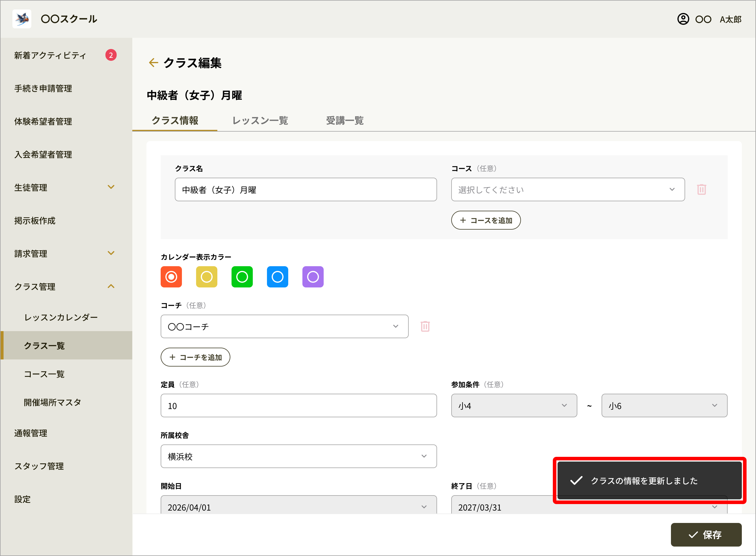Click the クラス名 input field

306,189
